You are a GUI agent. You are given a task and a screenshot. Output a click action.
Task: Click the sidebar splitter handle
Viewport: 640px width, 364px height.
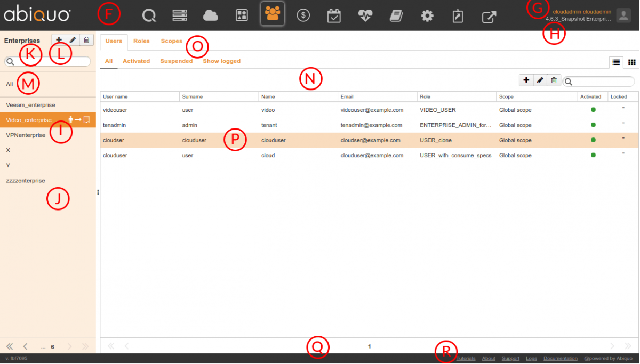[98, 192]
